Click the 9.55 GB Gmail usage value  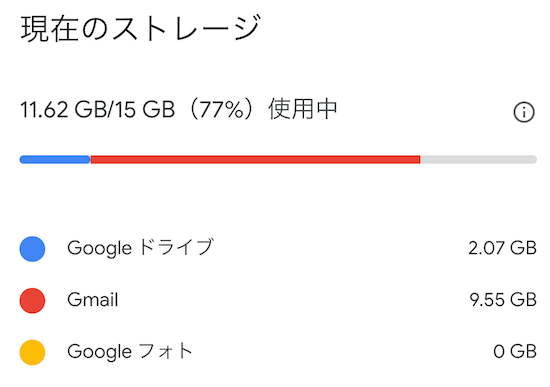(x=503, y=300)
